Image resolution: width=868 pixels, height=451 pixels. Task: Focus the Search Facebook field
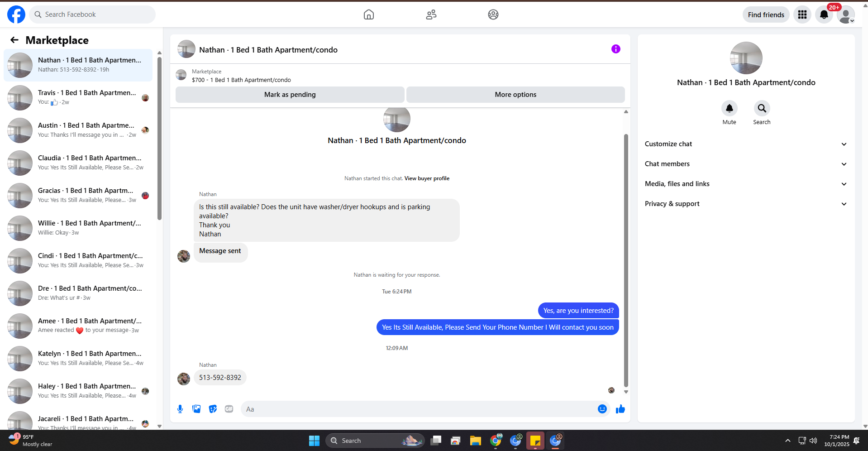[92, 14]
